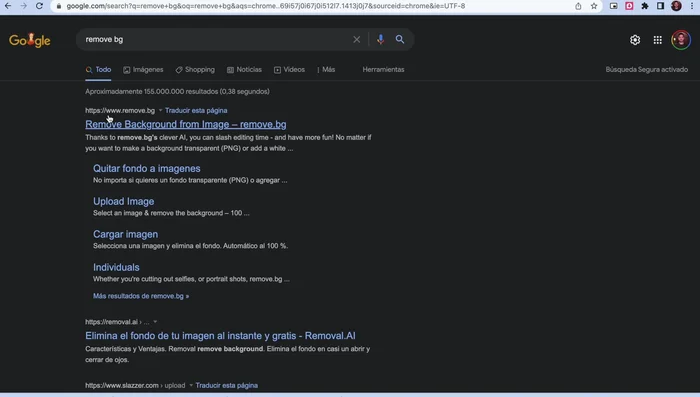Expand the Más menu
Screen dimensions: 700x397
pyautogui.click(x=326, y=70)
